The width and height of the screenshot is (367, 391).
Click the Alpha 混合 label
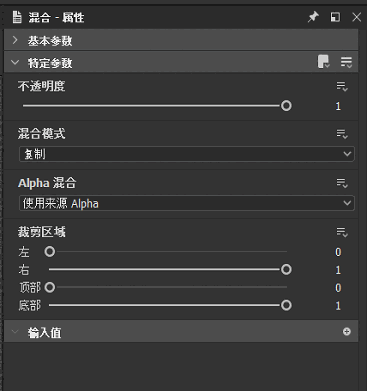point(47,183)
